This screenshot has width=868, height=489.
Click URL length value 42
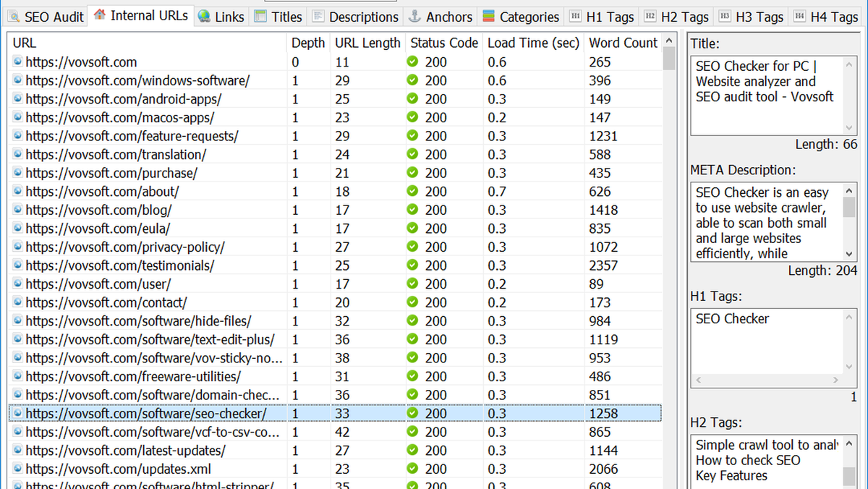342,432
